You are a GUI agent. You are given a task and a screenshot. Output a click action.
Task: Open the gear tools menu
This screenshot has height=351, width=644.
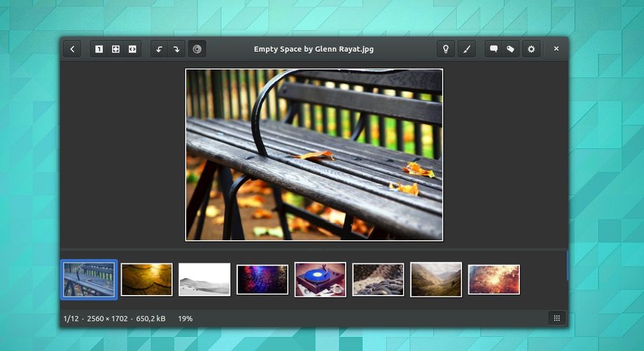[x=531, y=49]
